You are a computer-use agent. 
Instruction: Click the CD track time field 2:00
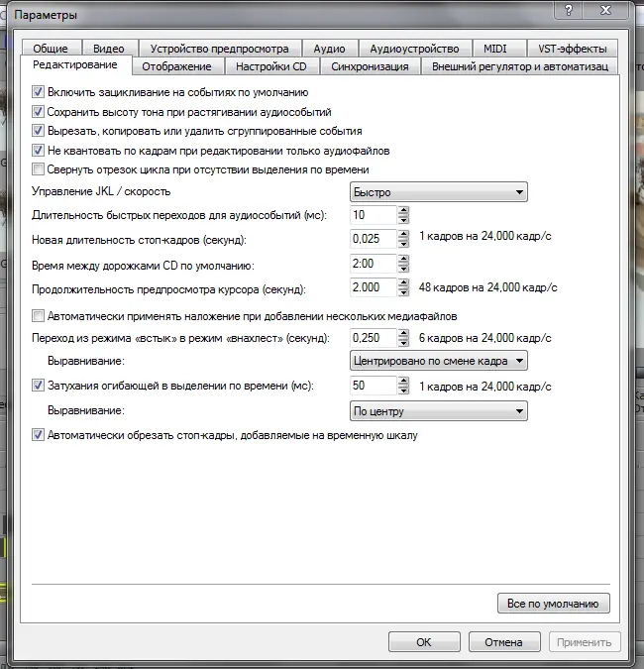click(x=374, y=264)
